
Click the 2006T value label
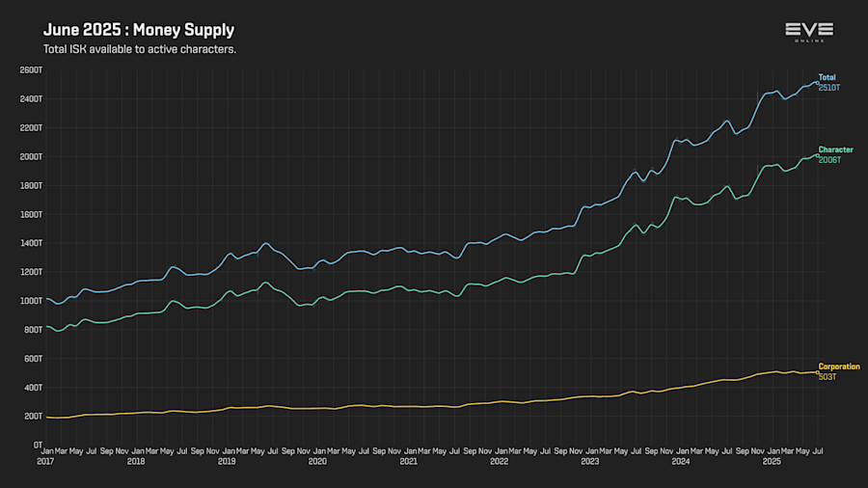pyautogui.click(x=829, y=160)
